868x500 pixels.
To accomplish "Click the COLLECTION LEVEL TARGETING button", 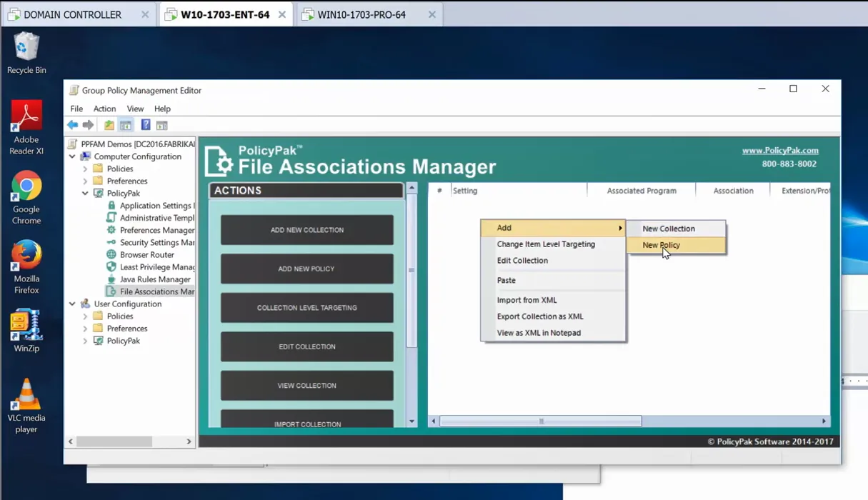I will (307, 308).
